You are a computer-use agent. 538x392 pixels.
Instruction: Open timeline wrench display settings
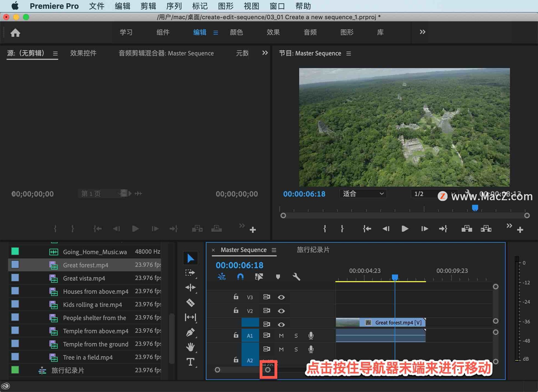[296, 277]
